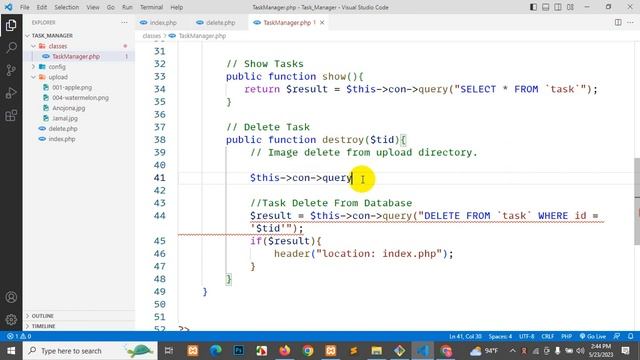Open the Accounts menu icon
640x360 pixels.
tap(11, 297)
